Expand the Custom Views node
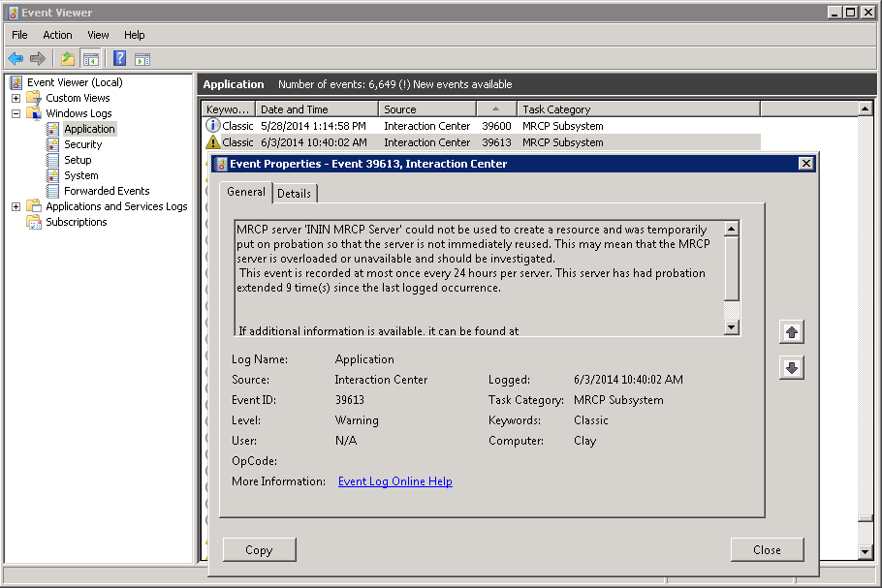 click(x=16, y=98)
